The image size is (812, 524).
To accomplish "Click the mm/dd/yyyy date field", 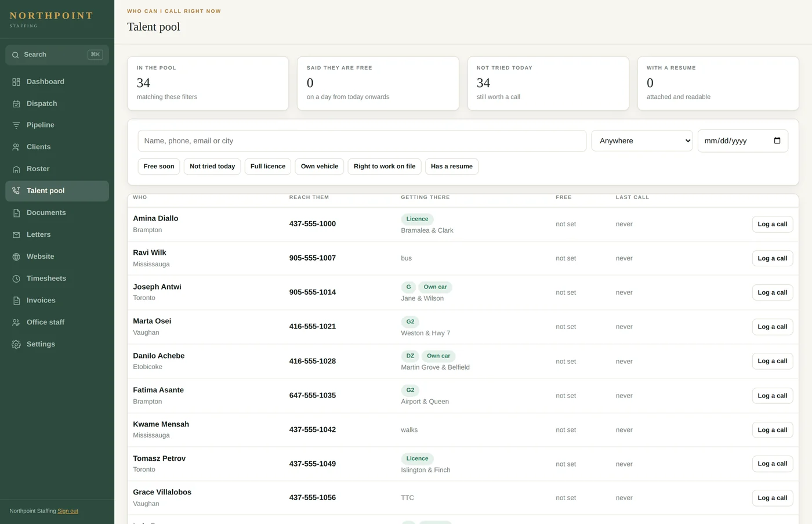I will point(743,141).
